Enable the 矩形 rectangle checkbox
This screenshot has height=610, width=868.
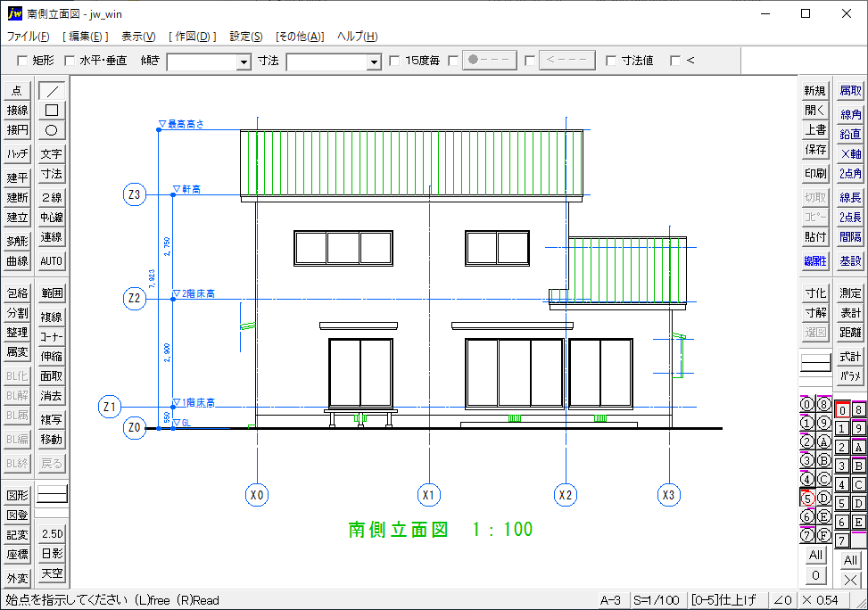pyautogui.click(x=24, y=61)
